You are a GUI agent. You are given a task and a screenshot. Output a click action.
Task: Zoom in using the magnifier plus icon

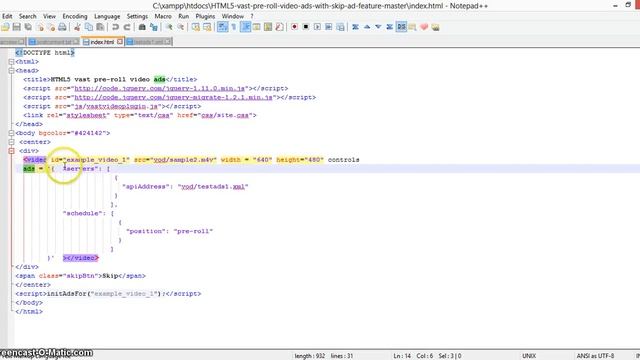pyautogui.click(x=169, y=27)
